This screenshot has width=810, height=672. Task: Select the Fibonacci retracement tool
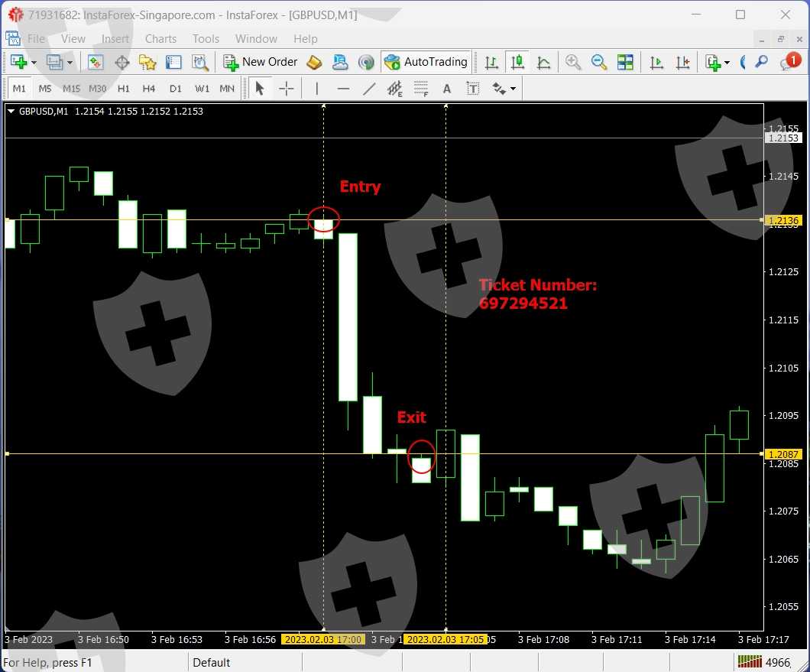(421, 89)
